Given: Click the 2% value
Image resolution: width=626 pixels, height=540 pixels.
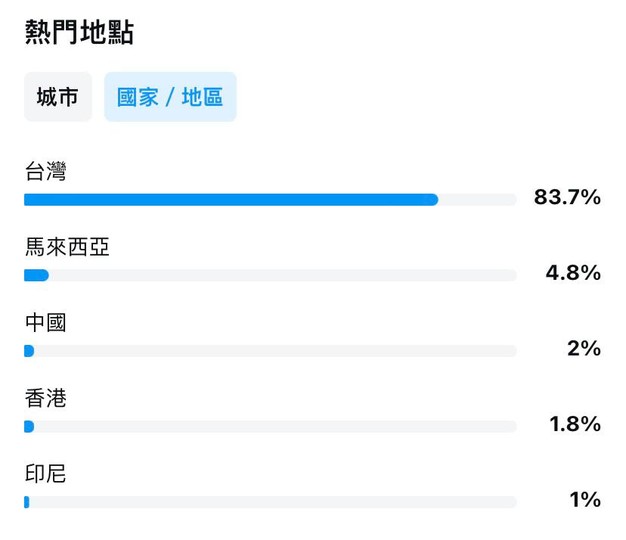Looking at the screenshot, I should pyautogui.click(x=584, y=348).
